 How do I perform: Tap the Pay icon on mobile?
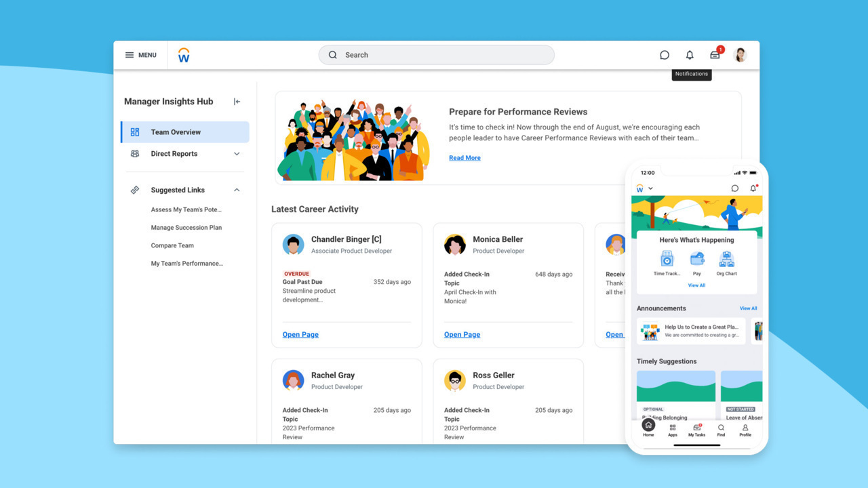tap(697, 260)
